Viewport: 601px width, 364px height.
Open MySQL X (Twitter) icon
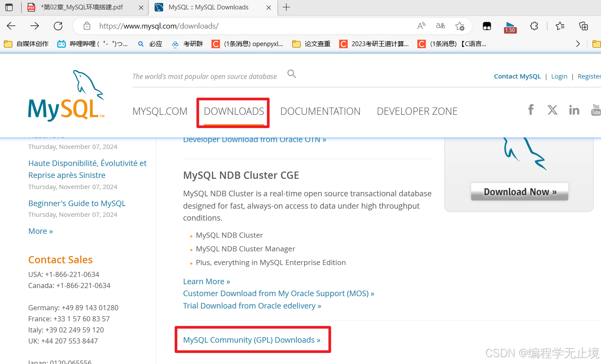(552, 110)
